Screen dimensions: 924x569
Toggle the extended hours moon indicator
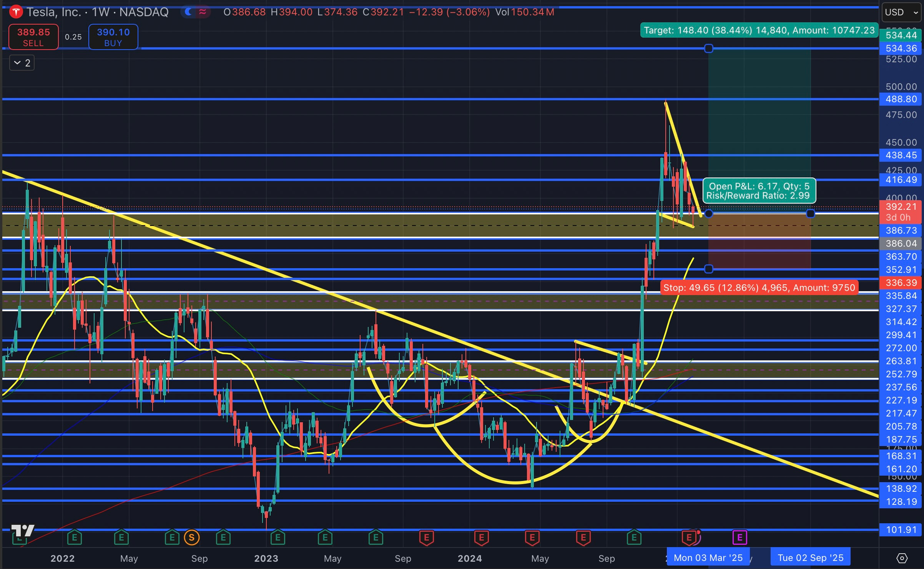pyautogui.click(x=188, y=12)
